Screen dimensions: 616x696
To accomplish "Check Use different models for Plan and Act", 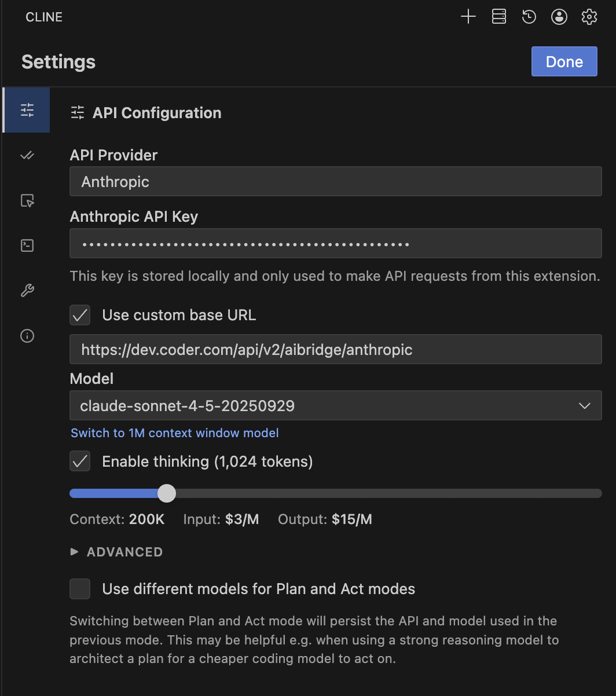I will (x=80, y=589).
